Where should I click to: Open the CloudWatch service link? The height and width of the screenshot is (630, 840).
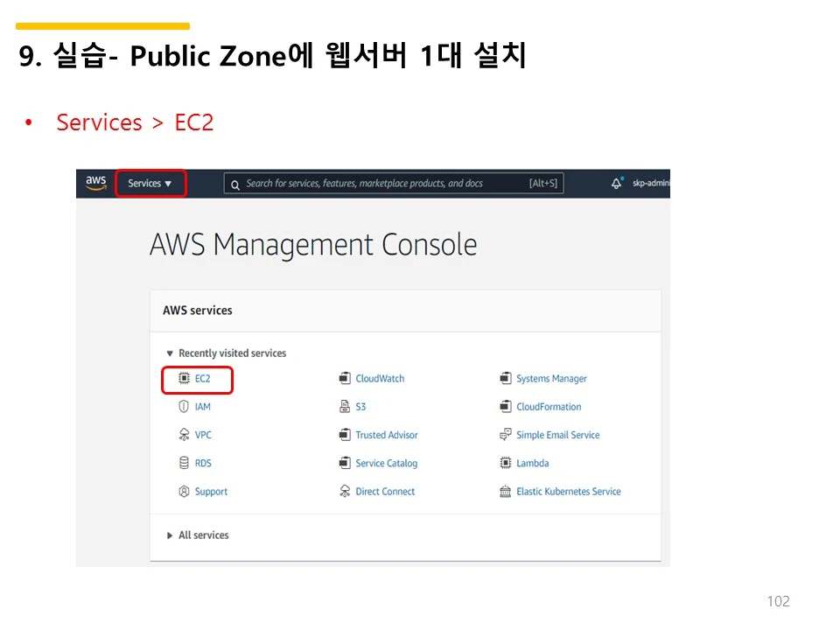pos(380,379)
